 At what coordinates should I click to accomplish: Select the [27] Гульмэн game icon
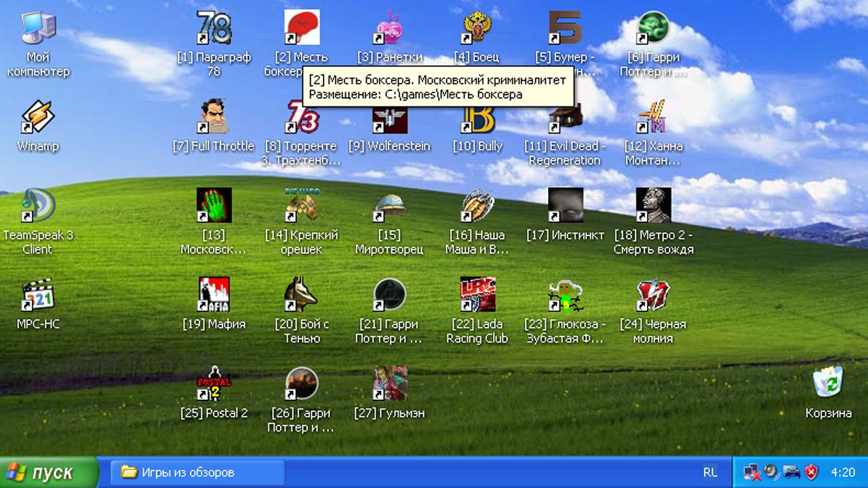click(389, 383)
